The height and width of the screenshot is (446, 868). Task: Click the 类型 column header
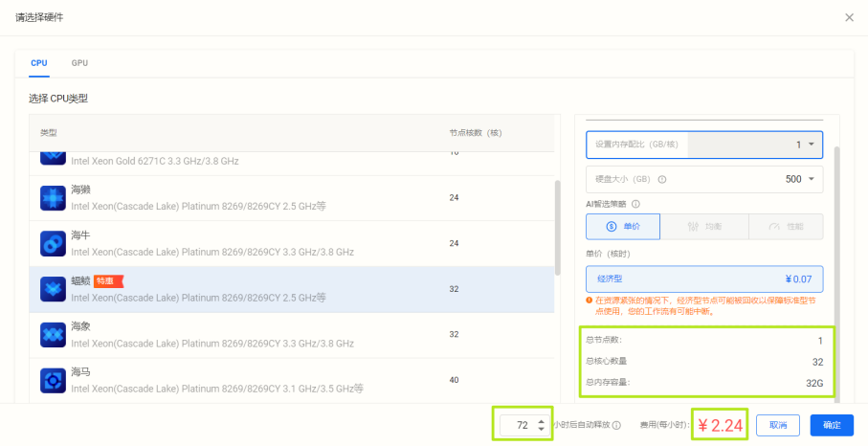(48, 133)
